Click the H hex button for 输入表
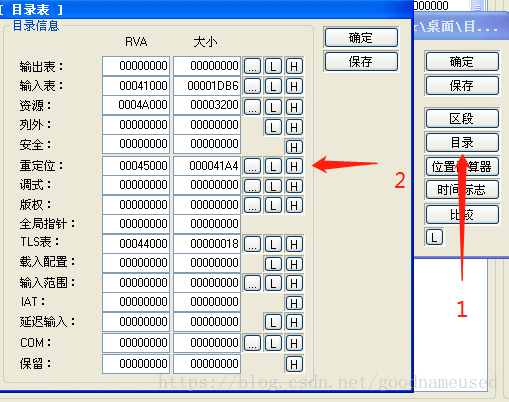 pyautogui.click(x=294, y=86)
